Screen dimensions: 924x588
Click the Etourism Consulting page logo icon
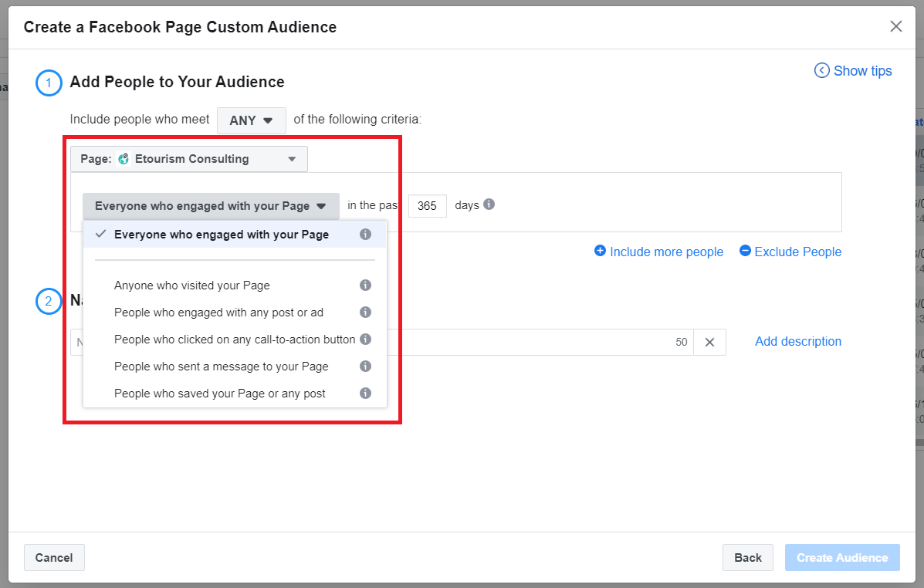124,159
